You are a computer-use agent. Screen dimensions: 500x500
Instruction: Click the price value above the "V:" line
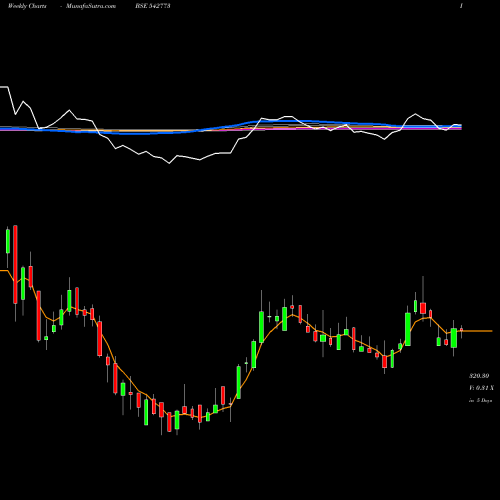coord(479,376)
